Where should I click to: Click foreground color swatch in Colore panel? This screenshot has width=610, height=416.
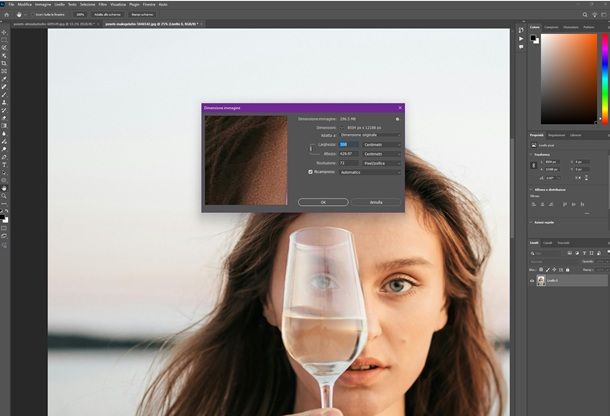click(x=533, y=38)
